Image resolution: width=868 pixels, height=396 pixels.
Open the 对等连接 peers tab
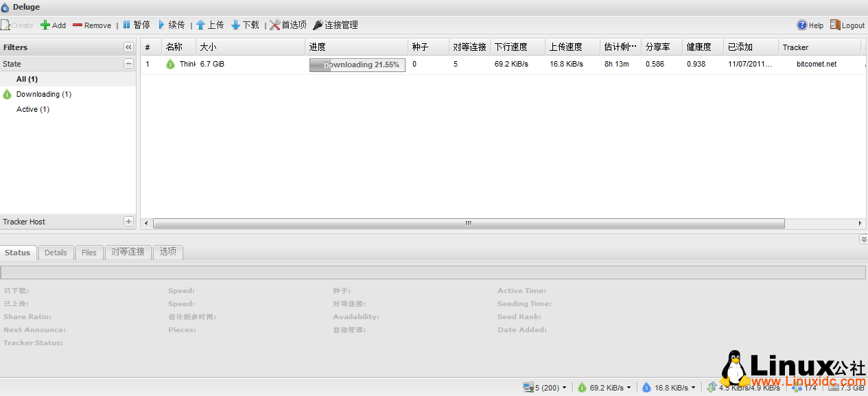[x=128, y=252]
